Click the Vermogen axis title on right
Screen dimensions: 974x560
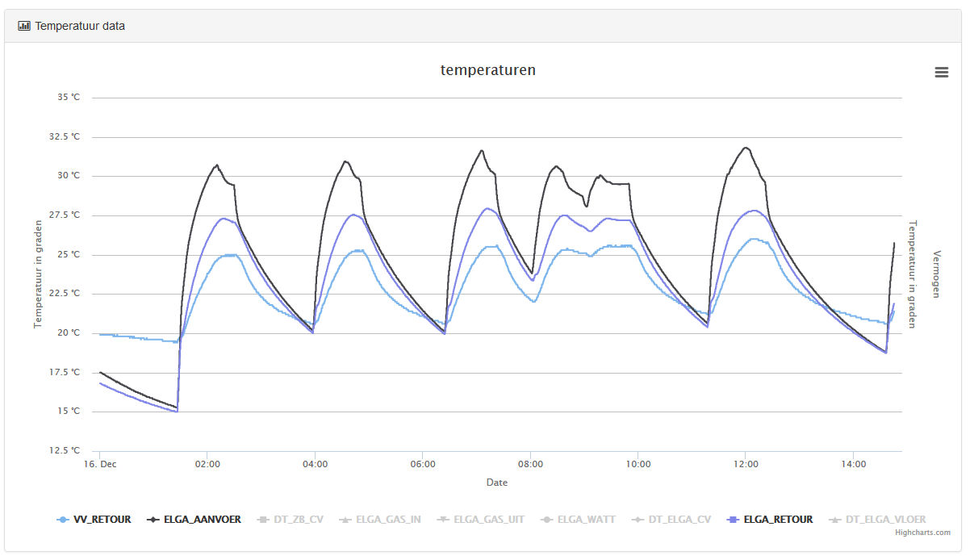point(937,274)
